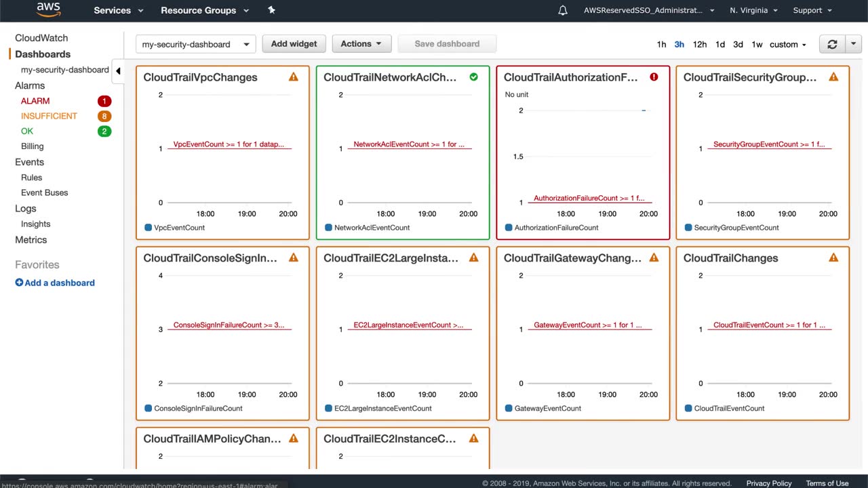Toggle ConsoleSignInFailureCount legend swatch
Image resolution: width=868 pixels, height=488 pixels.
pyautogui.click(x=148, y=408)
